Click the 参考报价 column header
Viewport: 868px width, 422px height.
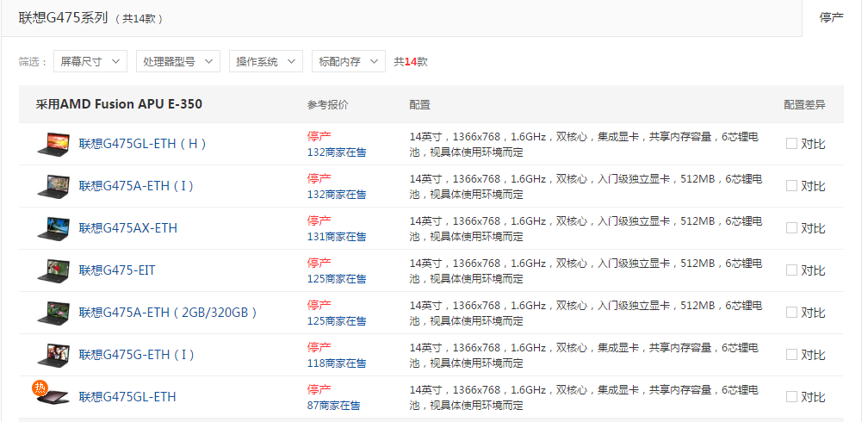(x=328, y=105)
